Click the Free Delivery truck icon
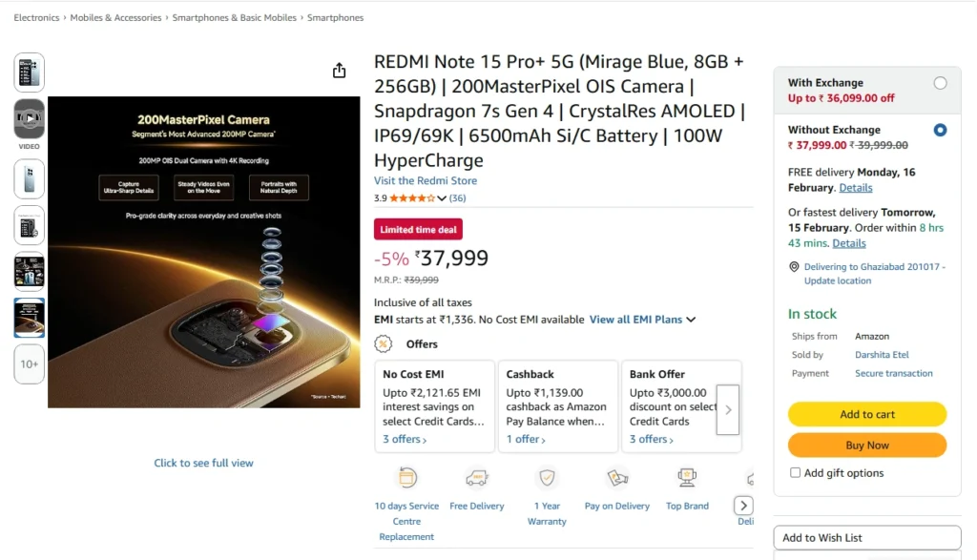 (477, 477)
